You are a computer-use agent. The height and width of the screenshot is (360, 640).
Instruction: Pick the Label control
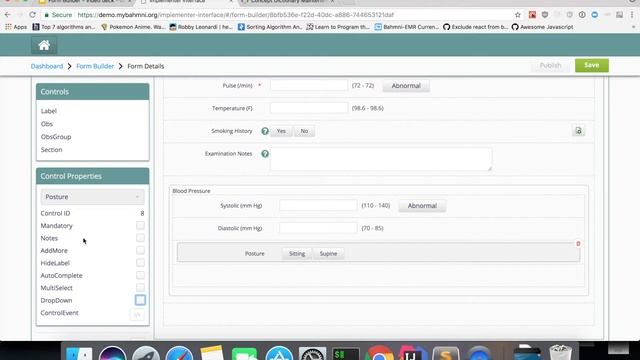tap(49, 111)
